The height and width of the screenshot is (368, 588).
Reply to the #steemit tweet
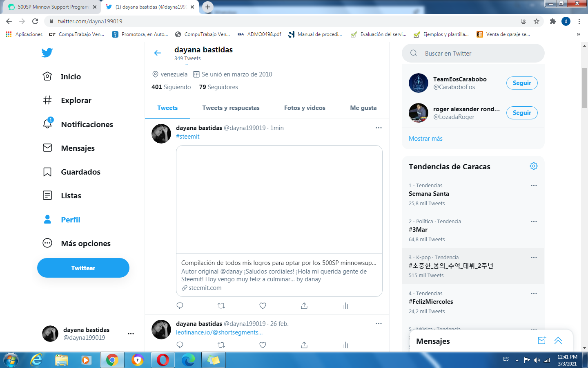[x=180, y=306]
